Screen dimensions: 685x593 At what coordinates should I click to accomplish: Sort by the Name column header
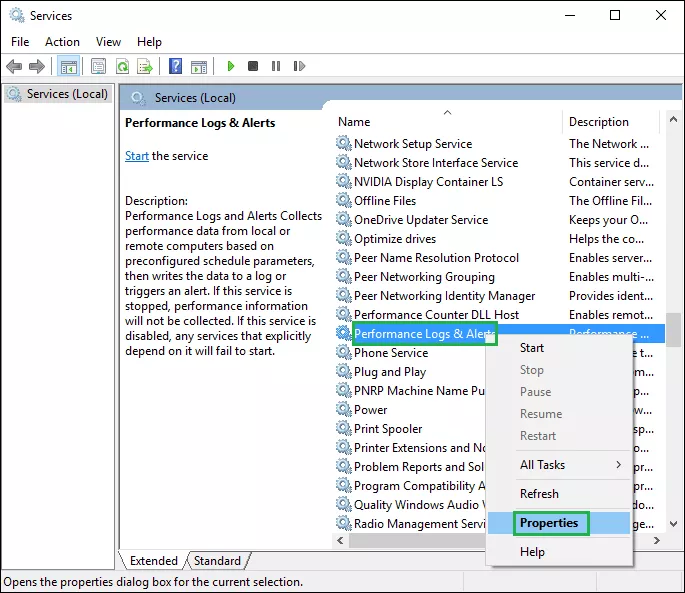point(448,121)
